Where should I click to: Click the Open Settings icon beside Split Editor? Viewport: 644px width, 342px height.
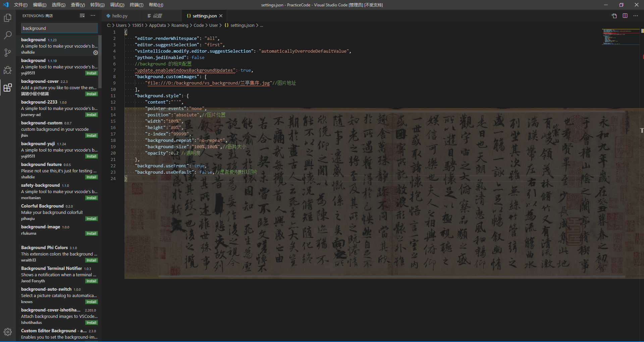[x=614, y=15]
